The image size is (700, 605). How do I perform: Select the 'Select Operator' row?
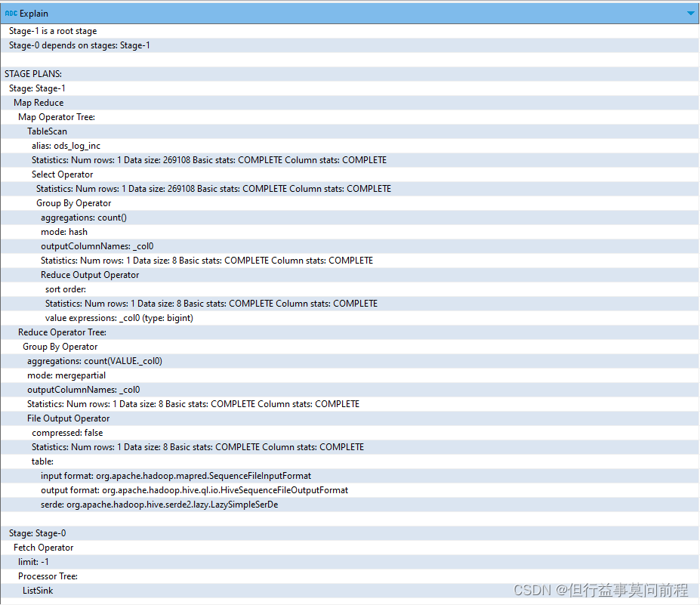(350, 174)
